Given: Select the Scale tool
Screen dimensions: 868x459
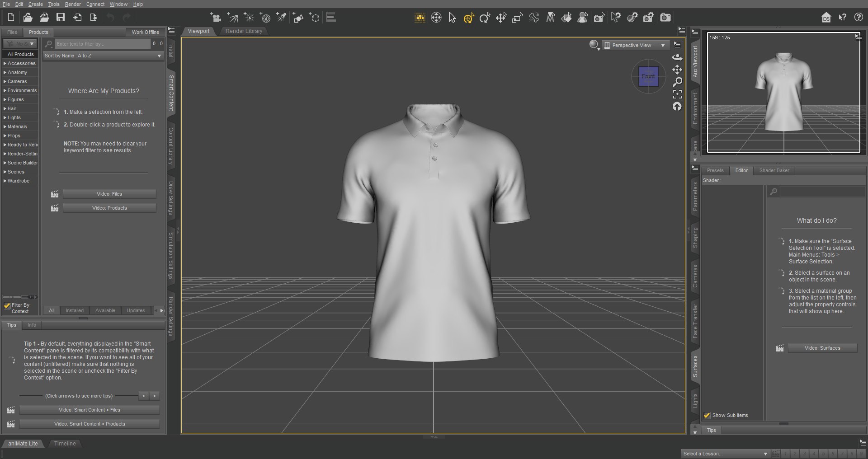Looking at the screenshot, I should click(x=517, y=18).
